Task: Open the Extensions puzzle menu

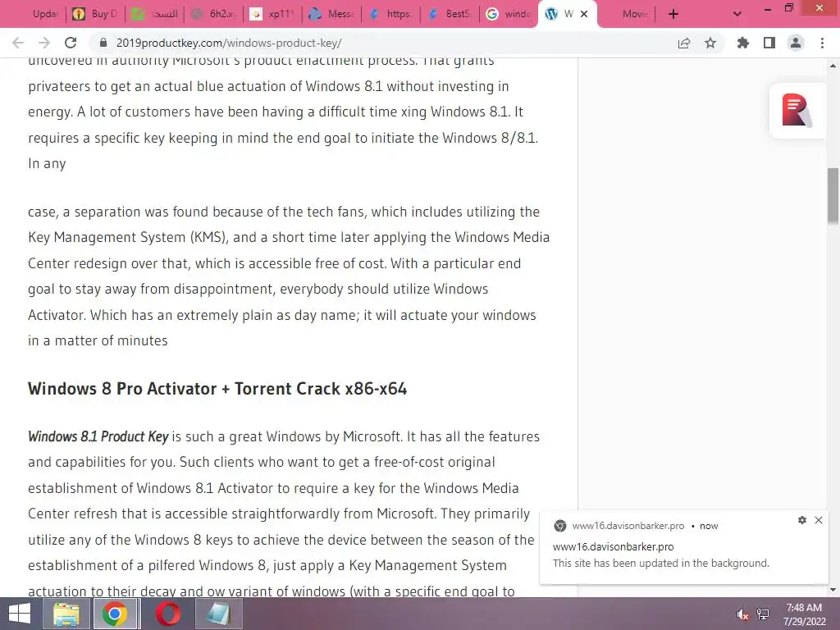Action: click(x=742, y=43)
